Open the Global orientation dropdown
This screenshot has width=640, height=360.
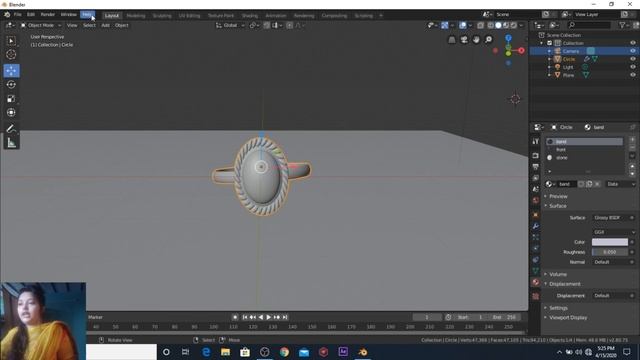(x=231, y=25)
